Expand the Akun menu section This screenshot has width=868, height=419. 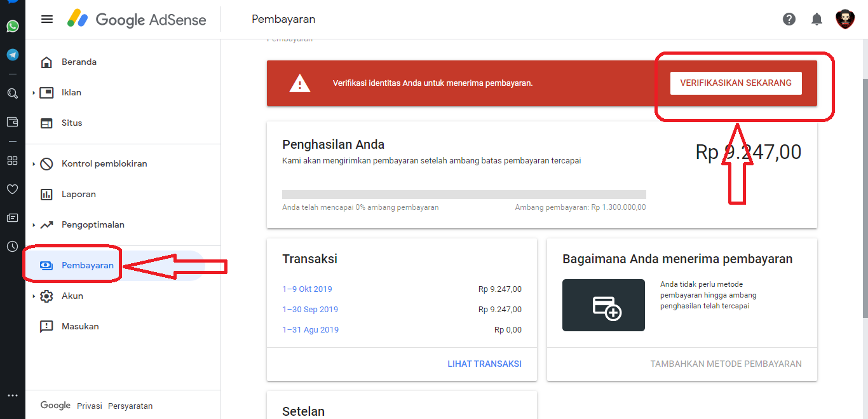[34, 296]
